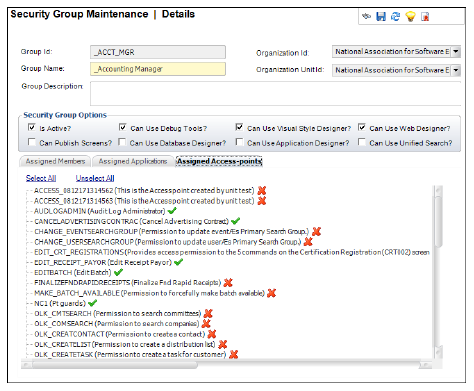Click green check beside AUDLOGADMIN

(x=172, y=211)
